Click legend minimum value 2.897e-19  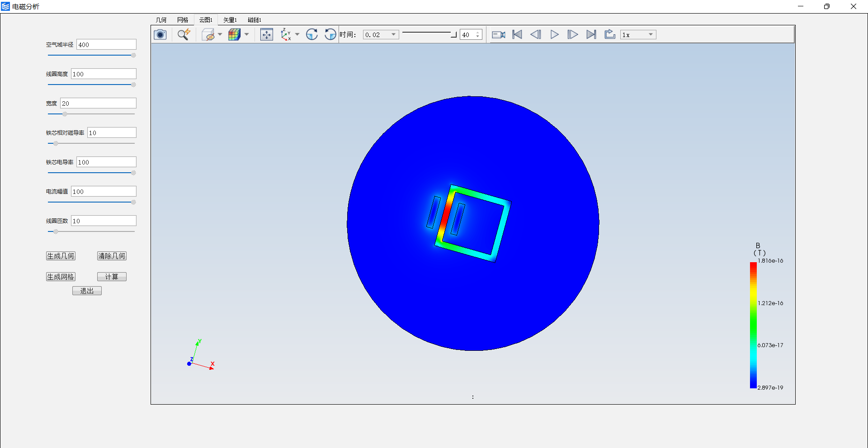click(x=770, y=388)
